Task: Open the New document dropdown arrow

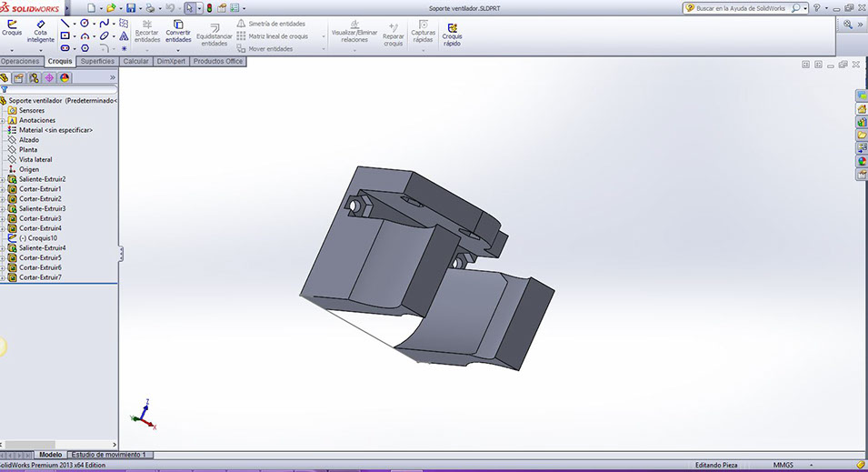Action: tap(101, 8)
